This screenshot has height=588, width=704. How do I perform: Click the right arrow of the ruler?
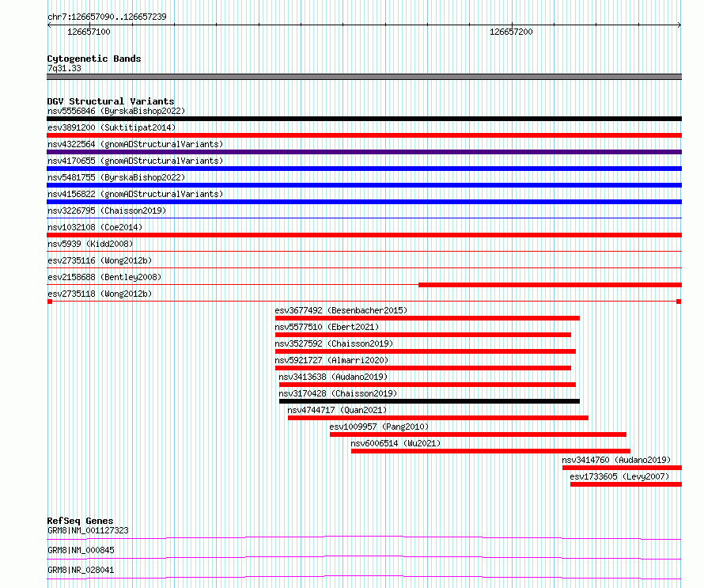click(x=679, y=25)
